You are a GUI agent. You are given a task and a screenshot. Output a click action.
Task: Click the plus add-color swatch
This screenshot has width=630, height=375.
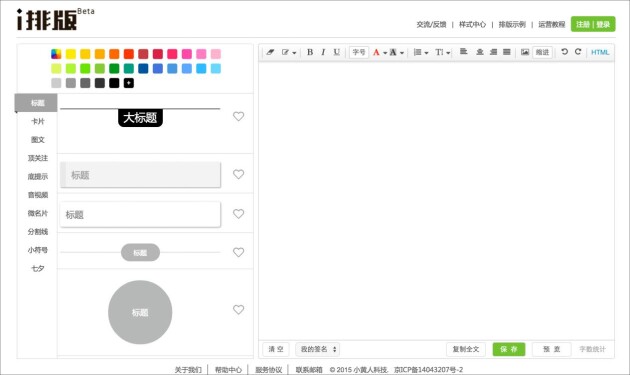(129, 83)
